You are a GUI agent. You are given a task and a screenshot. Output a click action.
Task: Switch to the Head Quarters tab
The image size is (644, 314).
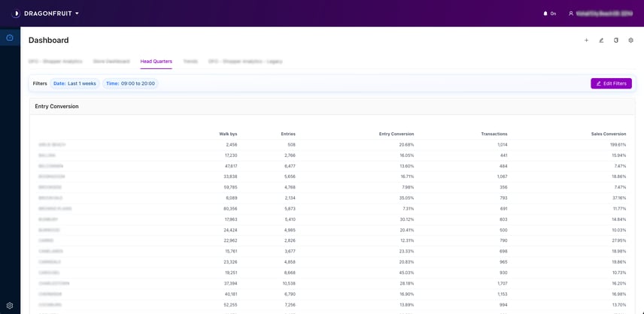pos(156,62)
